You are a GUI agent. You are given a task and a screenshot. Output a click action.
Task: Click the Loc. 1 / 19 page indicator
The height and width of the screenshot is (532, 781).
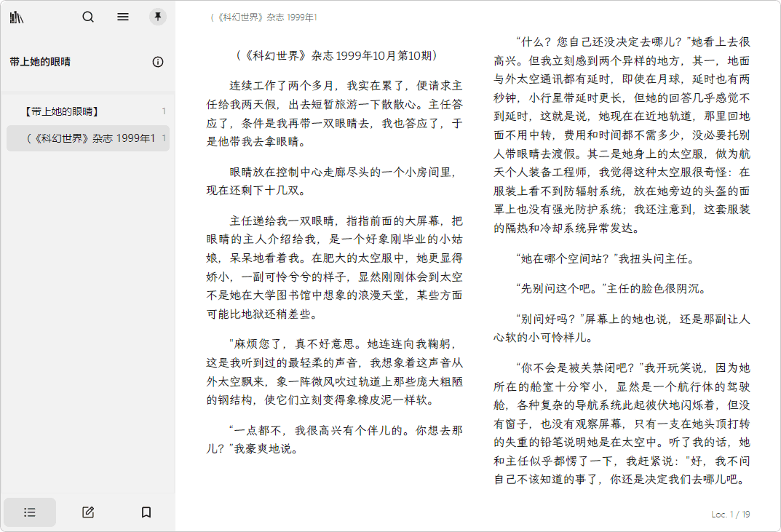click(x=730, y=515)
